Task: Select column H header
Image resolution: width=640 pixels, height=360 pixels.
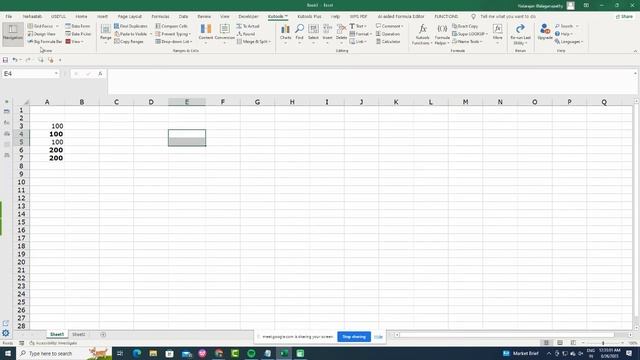Action: [x=292, y=102]
